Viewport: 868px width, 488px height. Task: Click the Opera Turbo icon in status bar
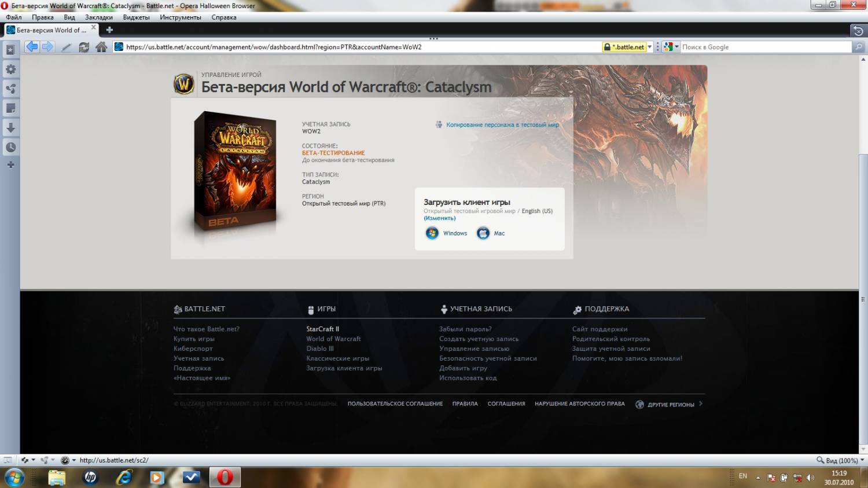(65, 460)
